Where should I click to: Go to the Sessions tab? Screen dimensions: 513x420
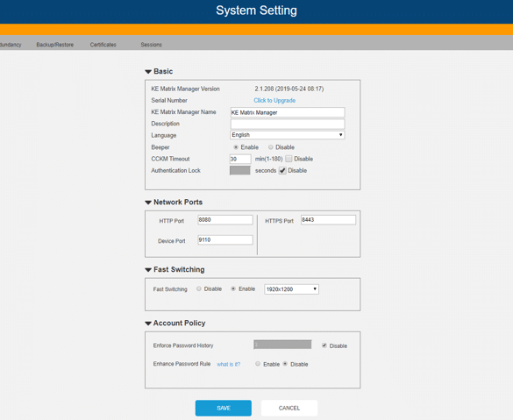click(x=151, y=45)
